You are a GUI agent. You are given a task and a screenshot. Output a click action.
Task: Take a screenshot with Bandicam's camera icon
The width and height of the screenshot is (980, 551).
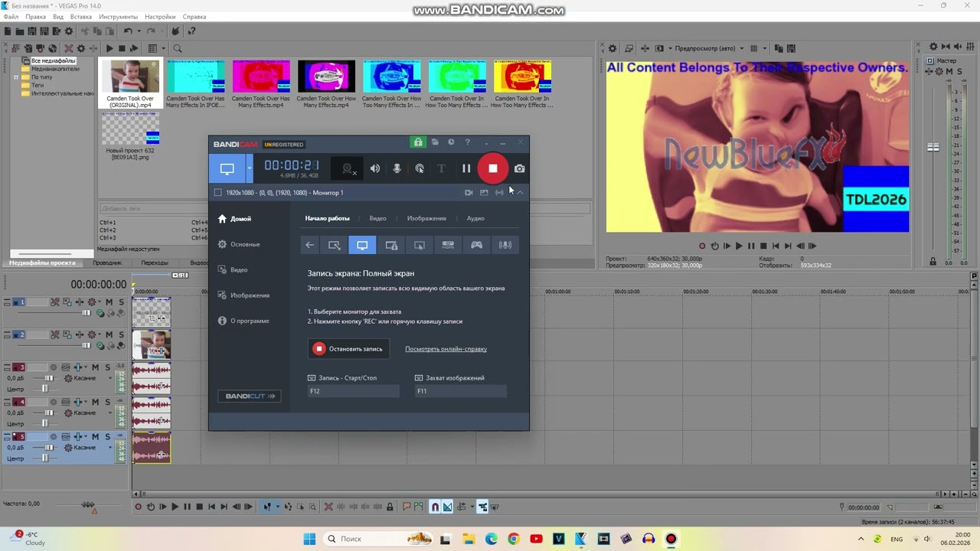520,168
